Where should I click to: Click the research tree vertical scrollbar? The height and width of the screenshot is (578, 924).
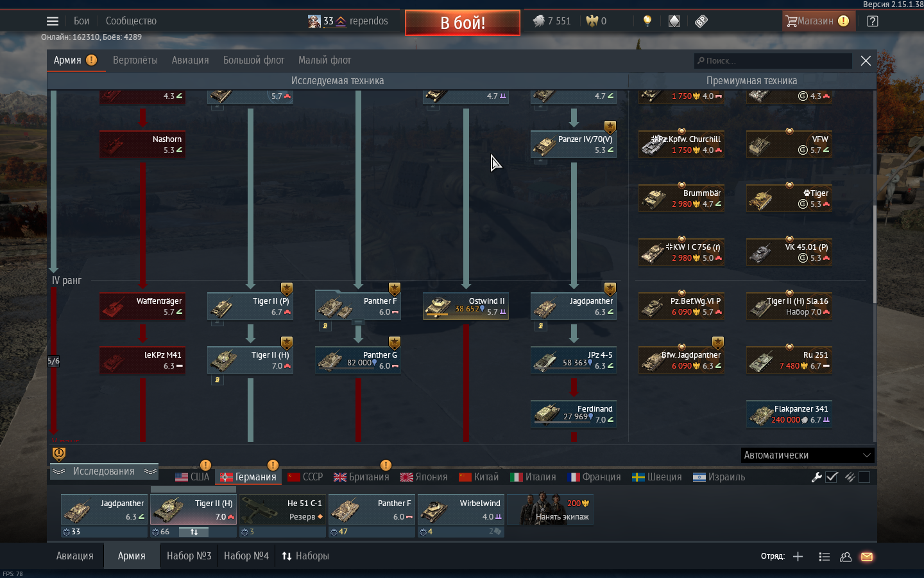tap(875, 254)
